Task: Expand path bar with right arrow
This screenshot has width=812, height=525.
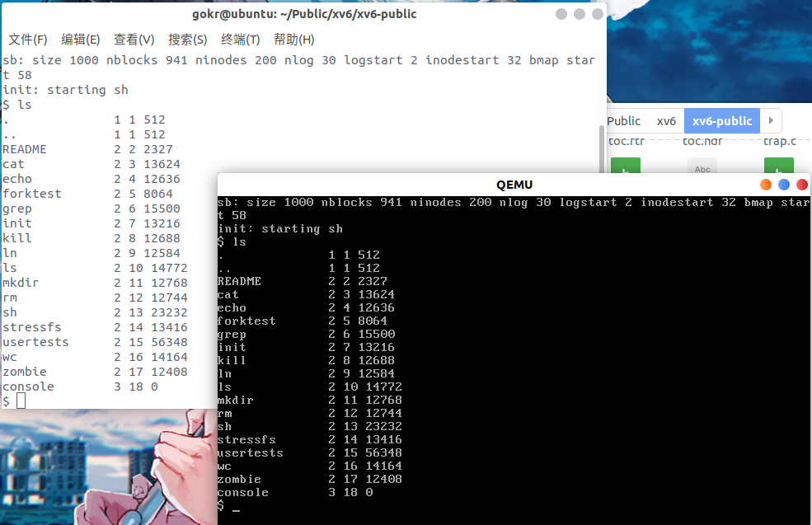Action: pos(771,121)
